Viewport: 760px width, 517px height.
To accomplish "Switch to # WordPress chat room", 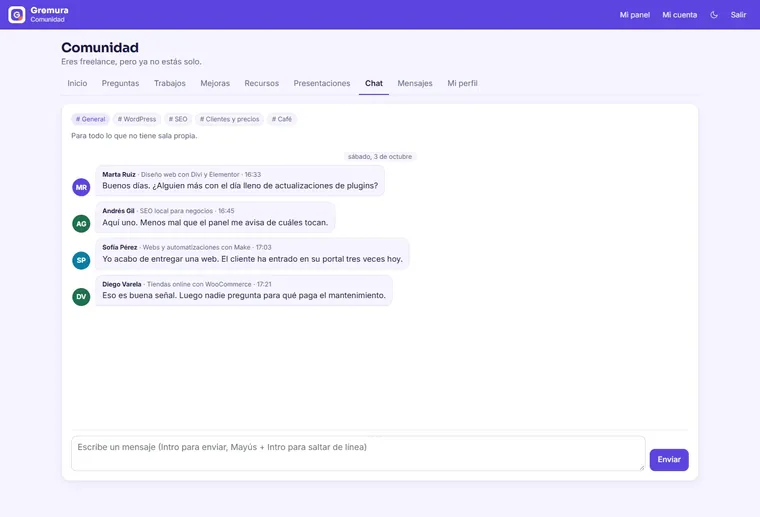I will (x=137, y=119).
